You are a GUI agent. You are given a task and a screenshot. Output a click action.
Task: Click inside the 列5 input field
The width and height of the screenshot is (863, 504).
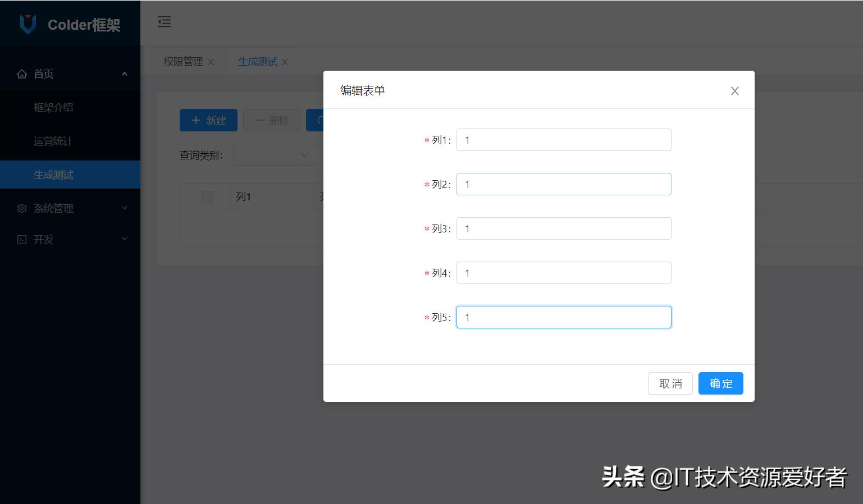coord(563,317)
